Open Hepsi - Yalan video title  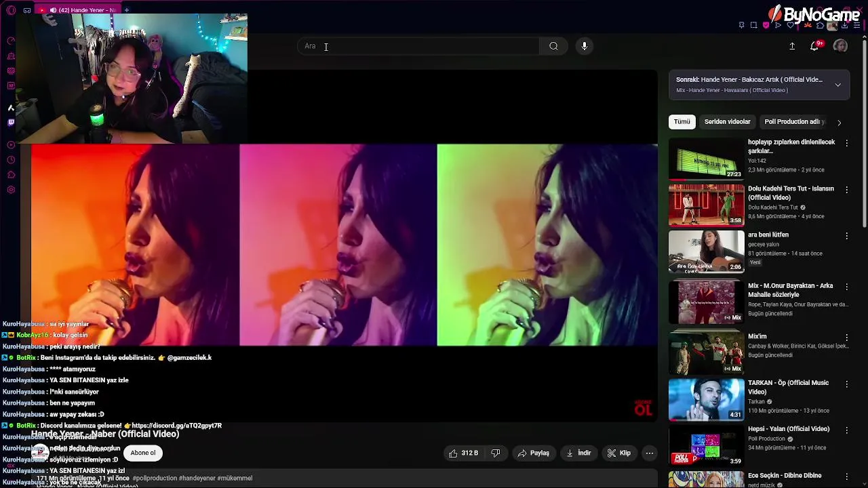click(789, 429)
